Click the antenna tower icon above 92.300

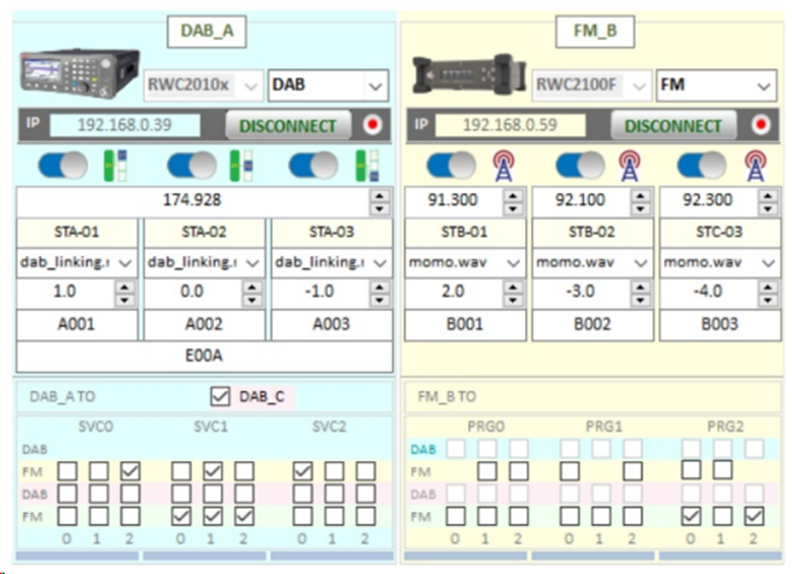click(x=755, y=165)
